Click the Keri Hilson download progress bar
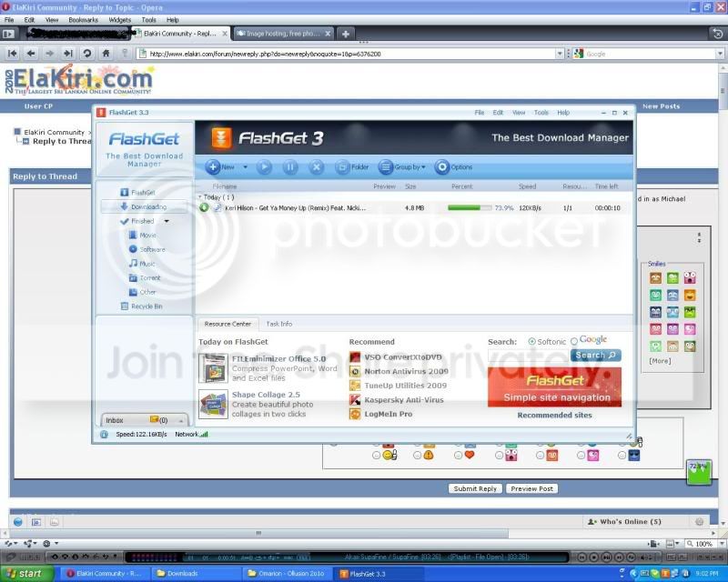This screenshot has height=582, width=728. [470, 208]
